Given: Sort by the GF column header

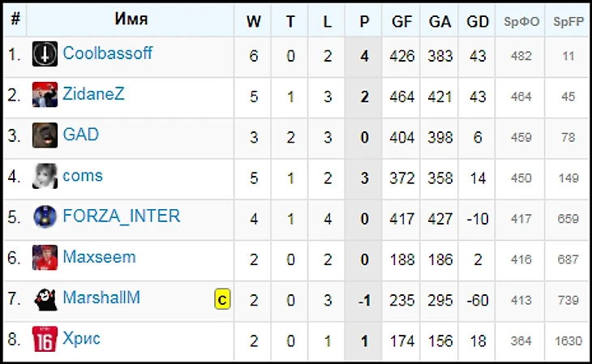Looking at the screenshot, I should [x=401, y=22].
